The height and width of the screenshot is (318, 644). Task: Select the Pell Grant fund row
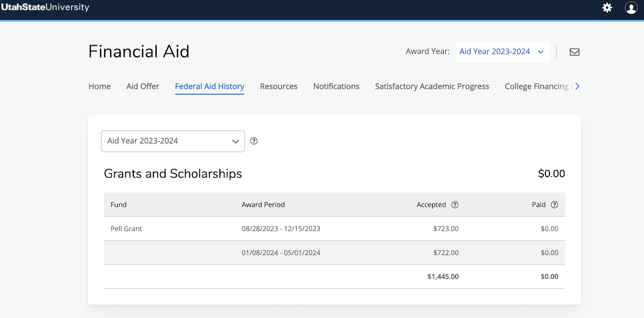(x=126, y=228)
